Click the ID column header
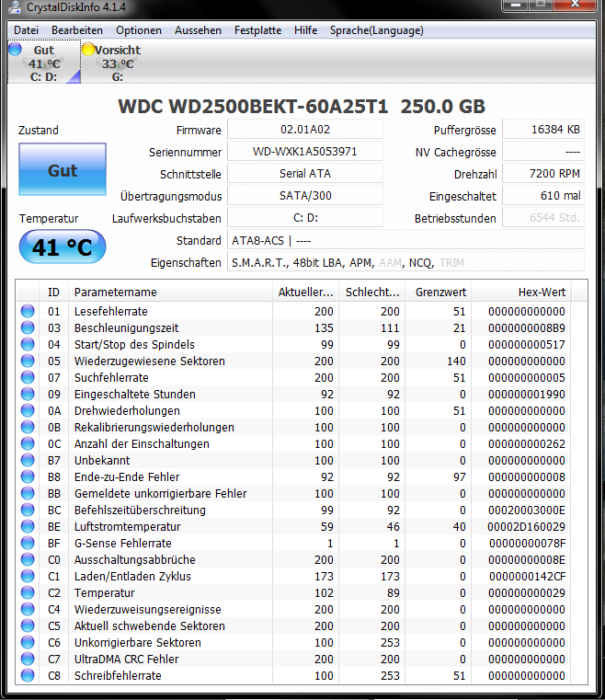This screenshot has height=700, width=605. tap(53, 292)
